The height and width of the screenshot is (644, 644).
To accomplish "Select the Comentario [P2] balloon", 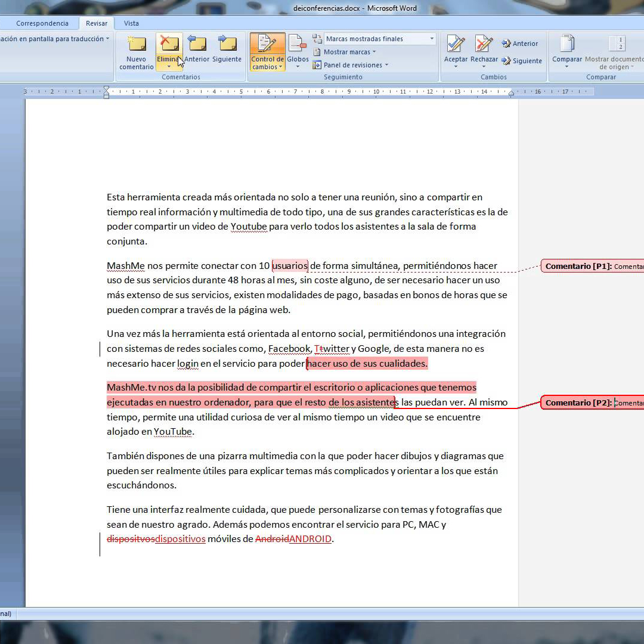I will 592,403.
